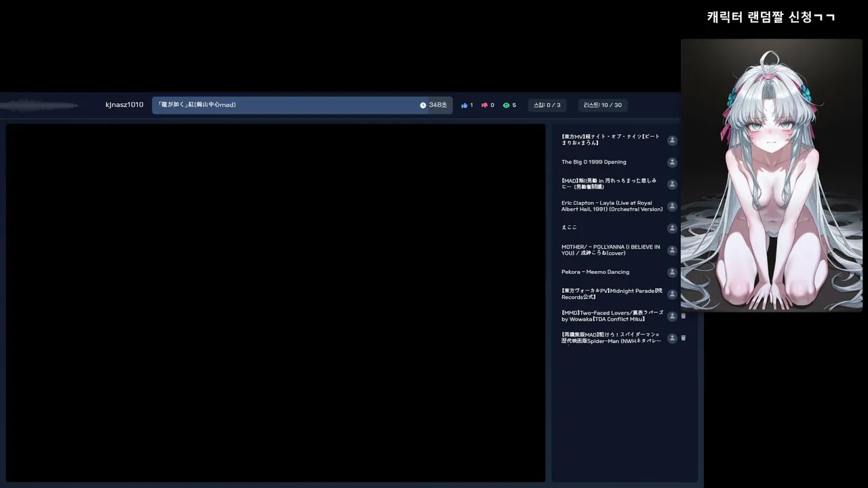Click the 리스트: 10 / 30 list button
868x488 pixels.
(603, 105)
